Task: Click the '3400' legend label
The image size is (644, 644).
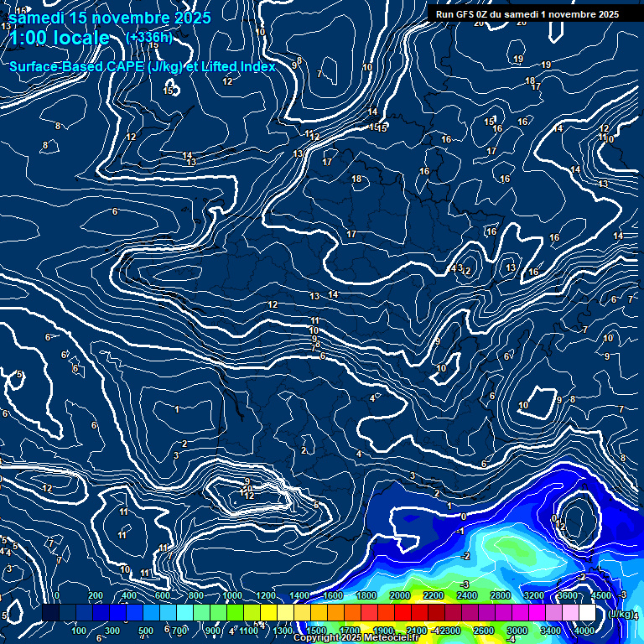Action: [551, 631]
